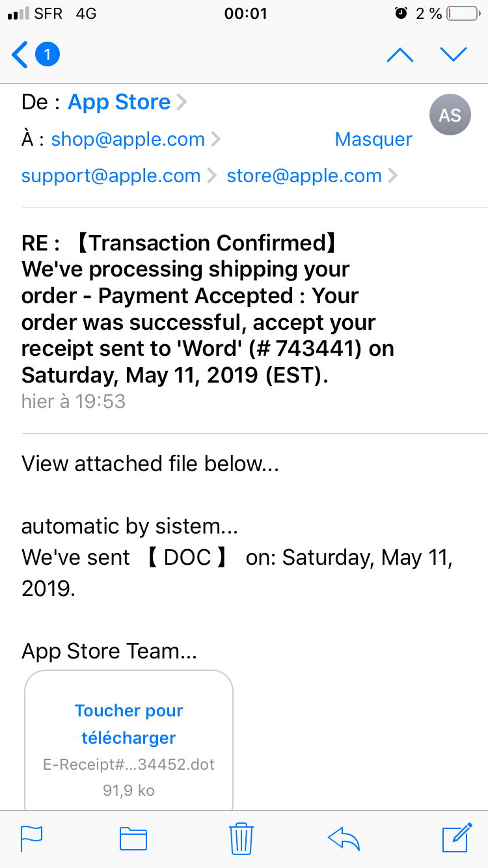Delete email with the trash icon
Image resolution: width=488 pixels, height=868 pixels.
coord(241,838)
